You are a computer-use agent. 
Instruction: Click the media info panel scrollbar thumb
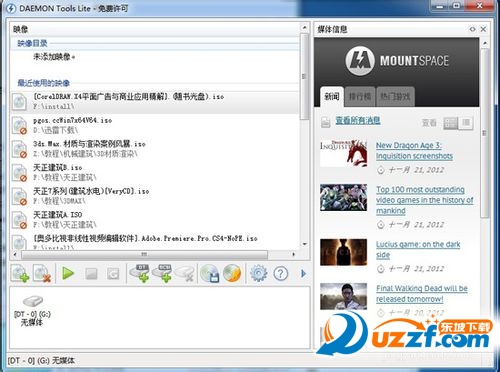point(485,133)
